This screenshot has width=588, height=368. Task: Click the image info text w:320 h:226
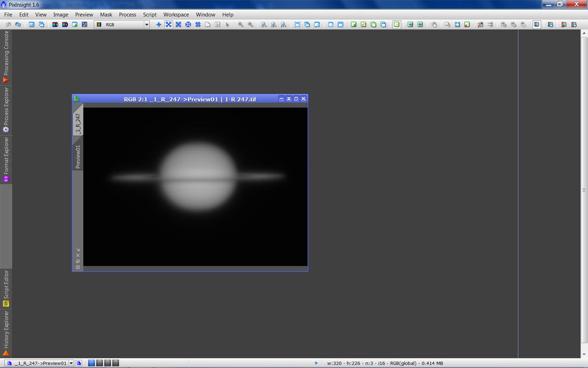coord(385,363)
